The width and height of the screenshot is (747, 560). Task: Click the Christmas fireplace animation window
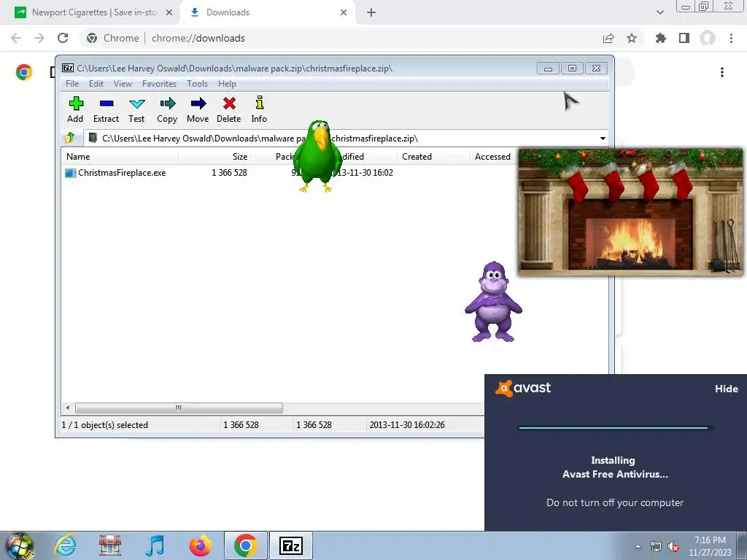pos(630,212)
